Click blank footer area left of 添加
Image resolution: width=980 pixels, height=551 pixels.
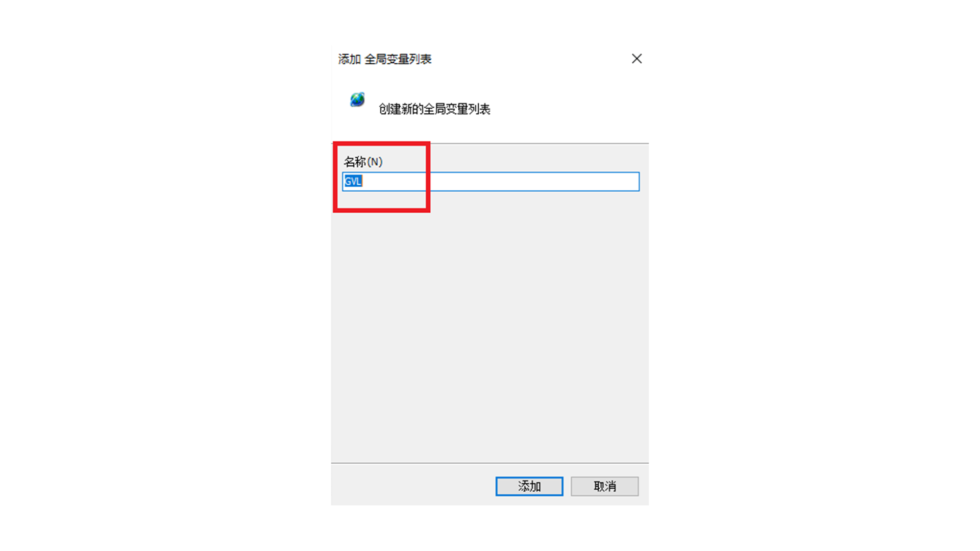(x=413, y=486)
